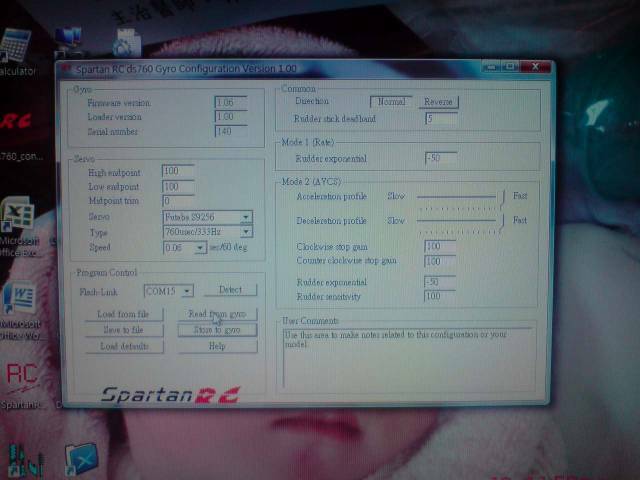640x480 pixels.
Task: Click the Low endpoint field
Action: (x=178, y=187)
